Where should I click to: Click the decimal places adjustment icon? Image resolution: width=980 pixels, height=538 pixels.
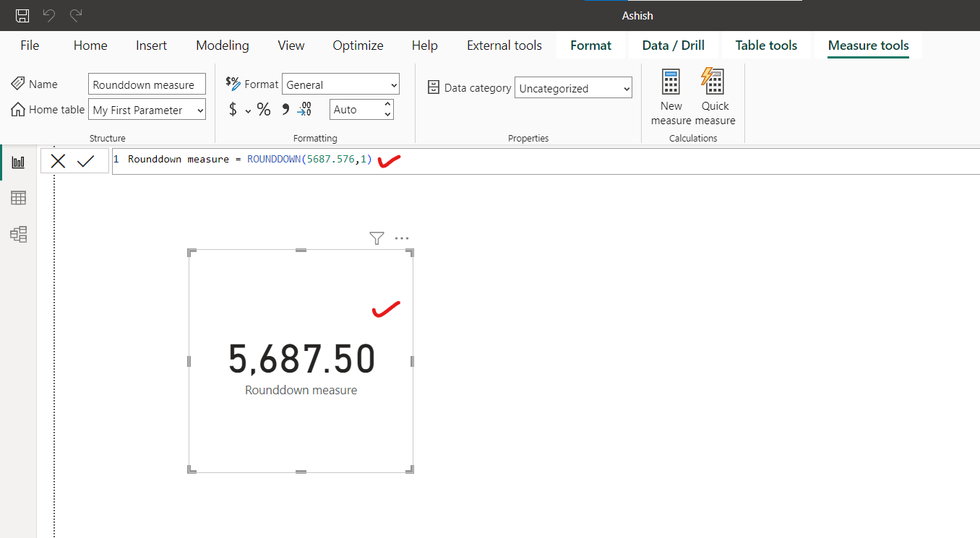tap(305, 109)
